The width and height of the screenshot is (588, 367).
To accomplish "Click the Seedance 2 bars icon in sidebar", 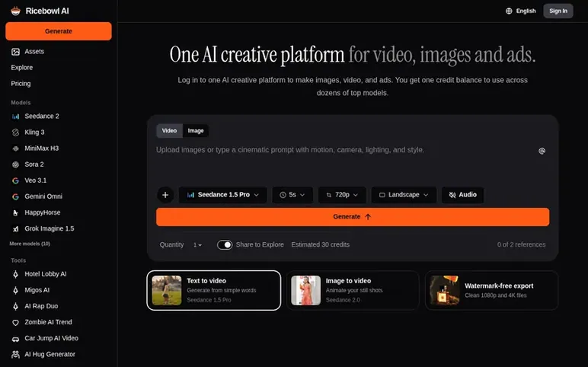I will point(15,116).
